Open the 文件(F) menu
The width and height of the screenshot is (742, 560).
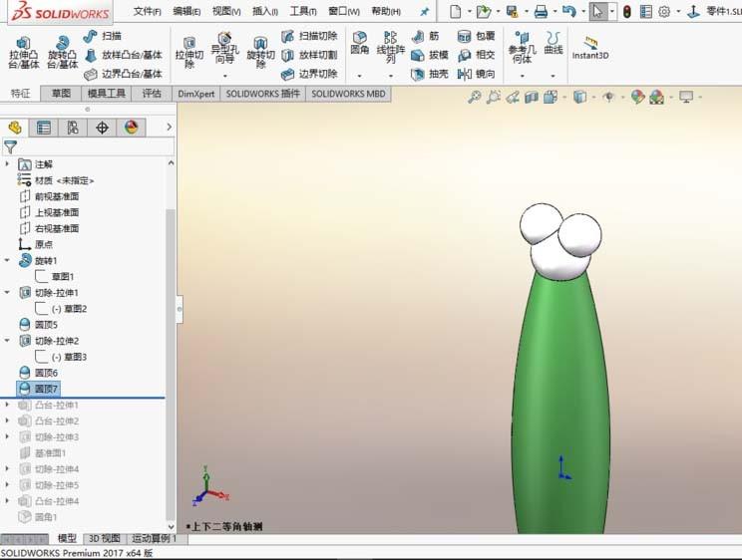pos(148,11)
